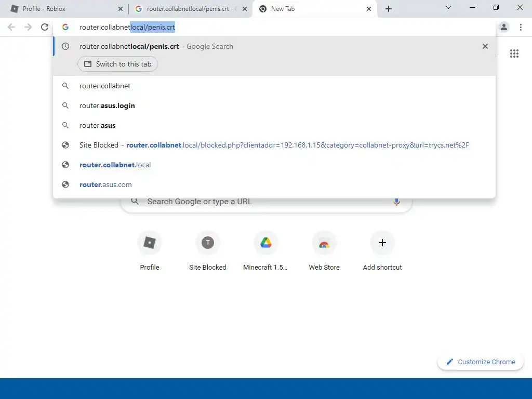Close the router.collabnetlocal/penis.crt tab

coord(245,9)
